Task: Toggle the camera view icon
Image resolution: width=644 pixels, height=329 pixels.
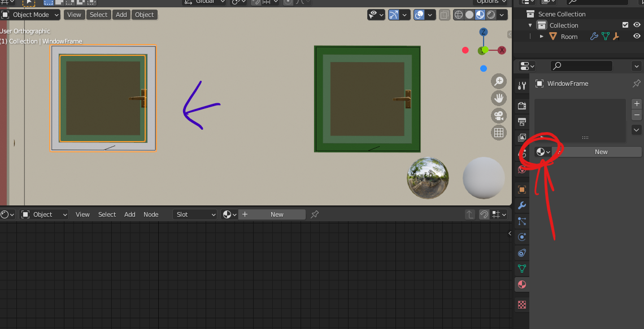Action: click(499, 116)
